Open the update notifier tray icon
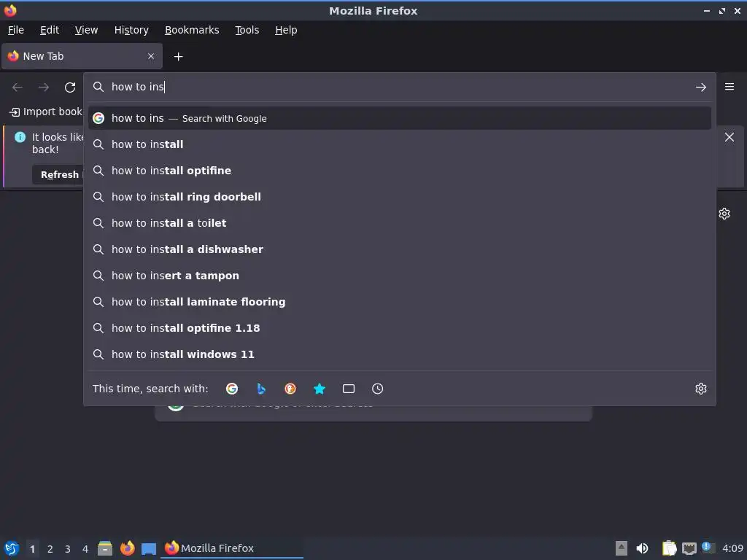The width and height of the screenshot is (747, 560). click(708, 548)
